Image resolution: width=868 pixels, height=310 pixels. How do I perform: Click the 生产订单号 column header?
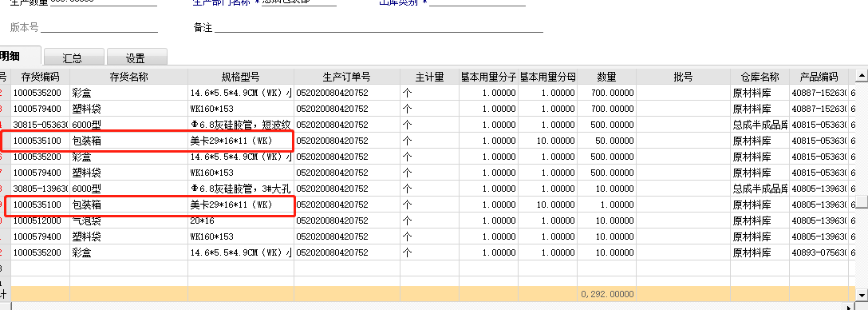click(346, 77)
